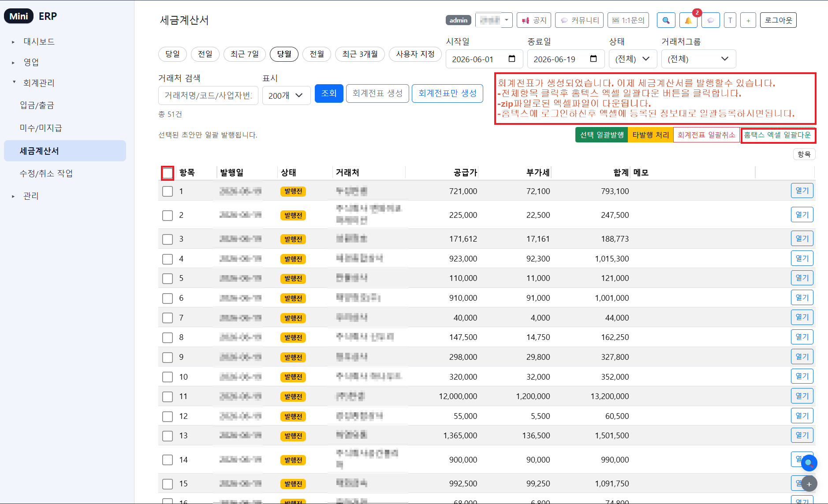Screen dimensions: 828x504
Task: Click the floating blue search circle
Action: click(809, 463)
